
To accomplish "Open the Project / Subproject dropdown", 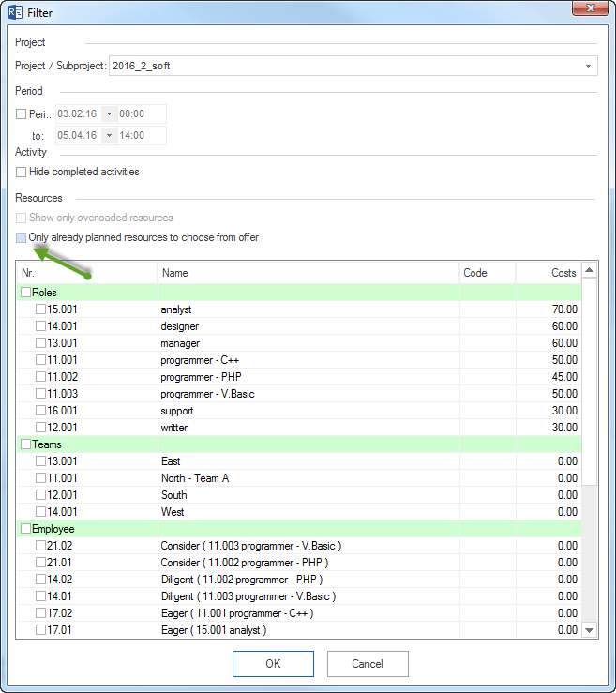I will point(588,66).
